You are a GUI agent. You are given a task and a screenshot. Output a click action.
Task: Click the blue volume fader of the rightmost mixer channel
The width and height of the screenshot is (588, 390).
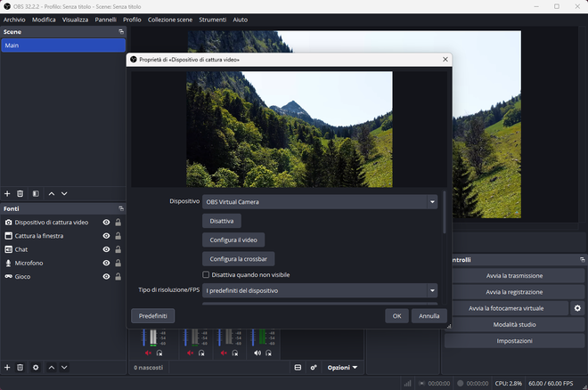click(x=253, y=337)
